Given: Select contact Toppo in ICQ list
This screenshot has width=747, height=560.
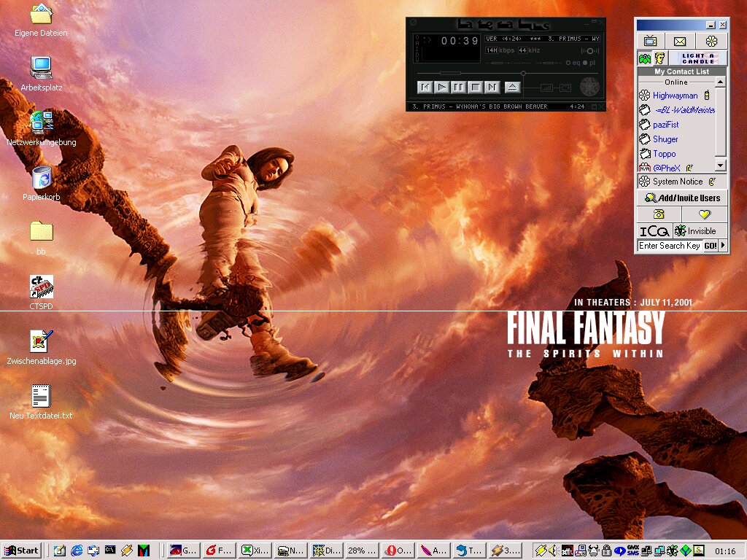Looking at the screenshot, I should coord(659,154).
